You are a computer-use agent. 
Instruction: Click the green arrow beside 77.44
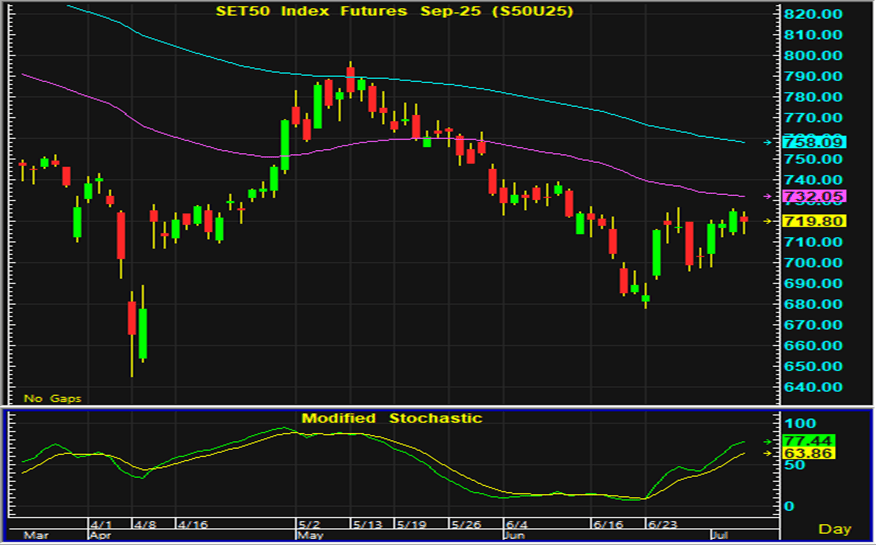click(768, 441)
